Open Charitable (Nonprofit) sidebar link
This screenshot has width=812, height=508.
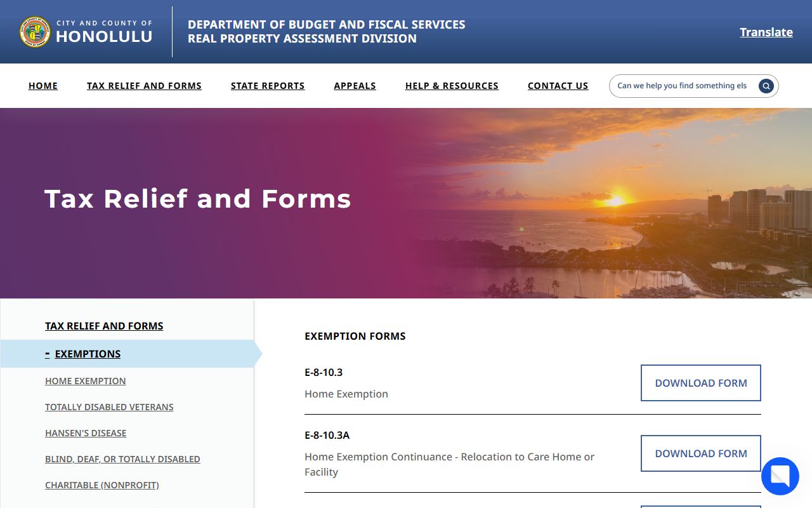[x=102, y=485]
